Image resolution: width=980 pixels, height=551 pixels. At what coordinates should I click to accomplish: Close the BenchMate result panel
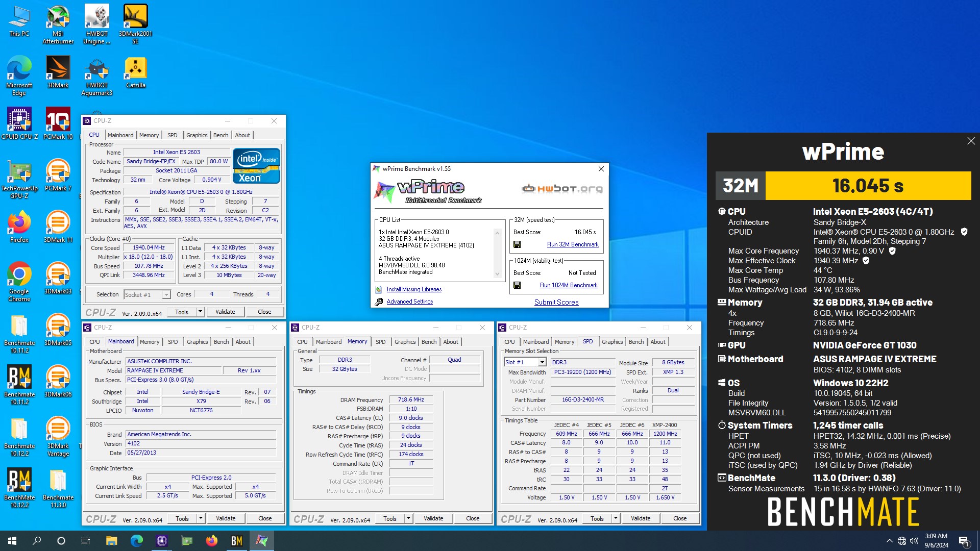pyautogui.click(x=971, y=141)
